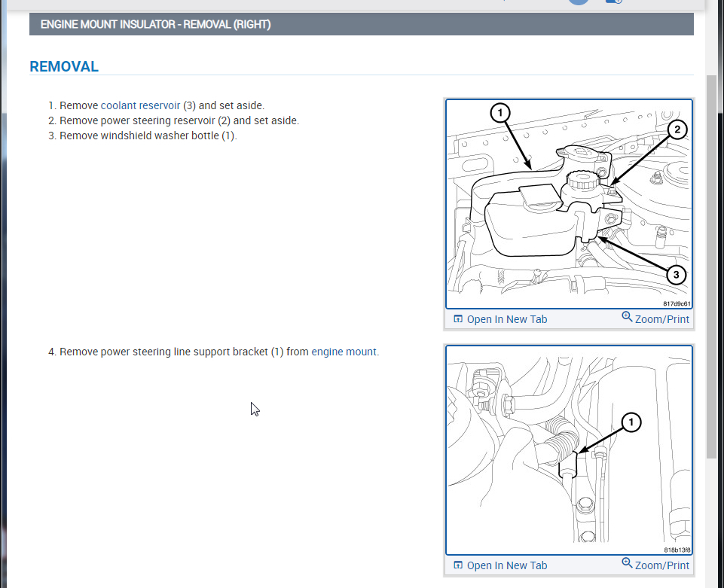Image resolution: width=724 pixels, height=588 pixels.
Task: Click the REMOVAL section heading
Action: tap(64, 66)
